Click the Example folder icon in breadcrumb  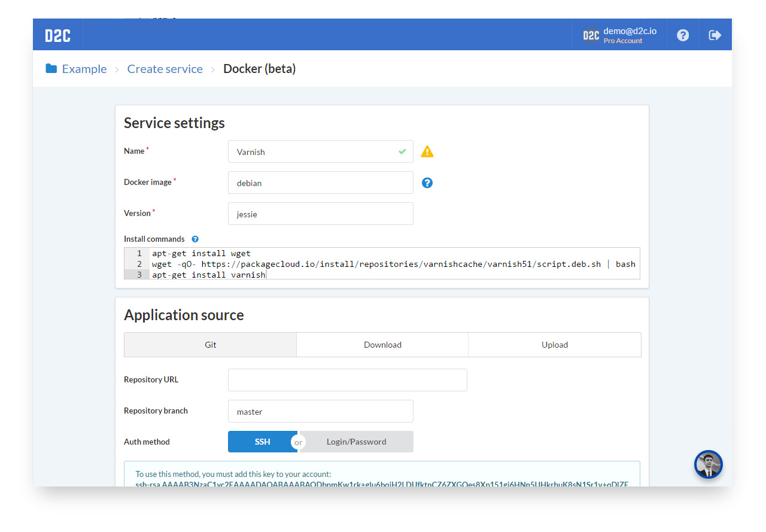tap(51, 68)
